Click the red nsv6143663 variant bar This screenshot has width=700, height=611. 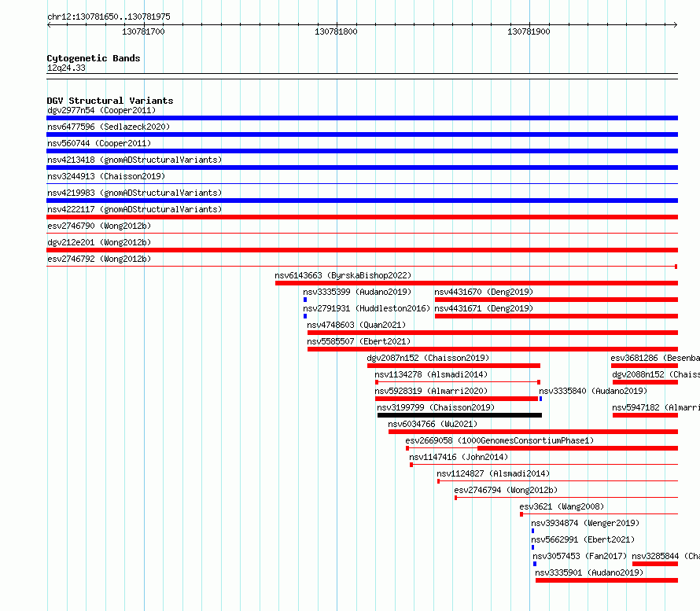coord(477,283)
